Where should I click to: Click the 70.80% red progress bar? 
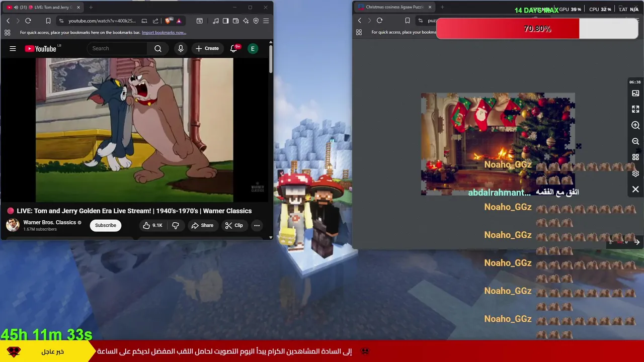(x=537, y=29)
